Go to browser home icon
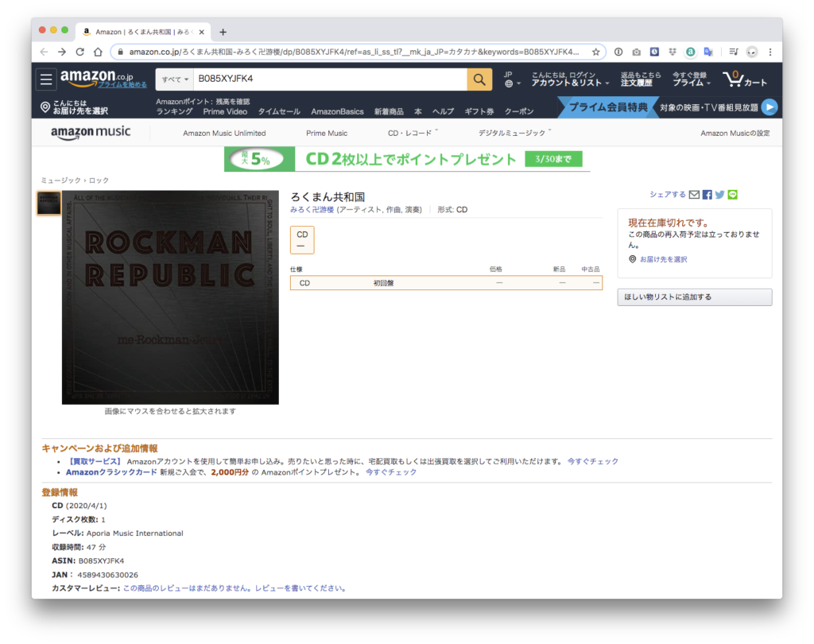The height and width of the screenshot is (644, 814). [x=98, y=52]
